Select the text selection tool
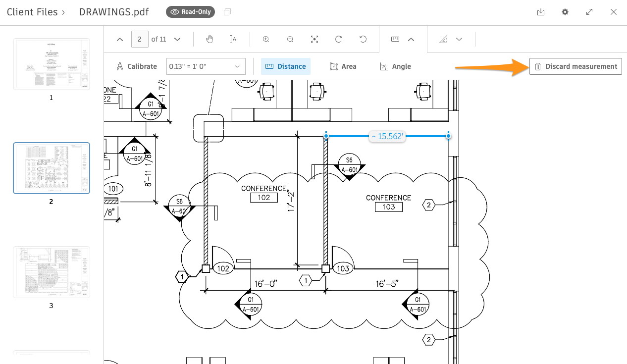 [x=233, y=39]
